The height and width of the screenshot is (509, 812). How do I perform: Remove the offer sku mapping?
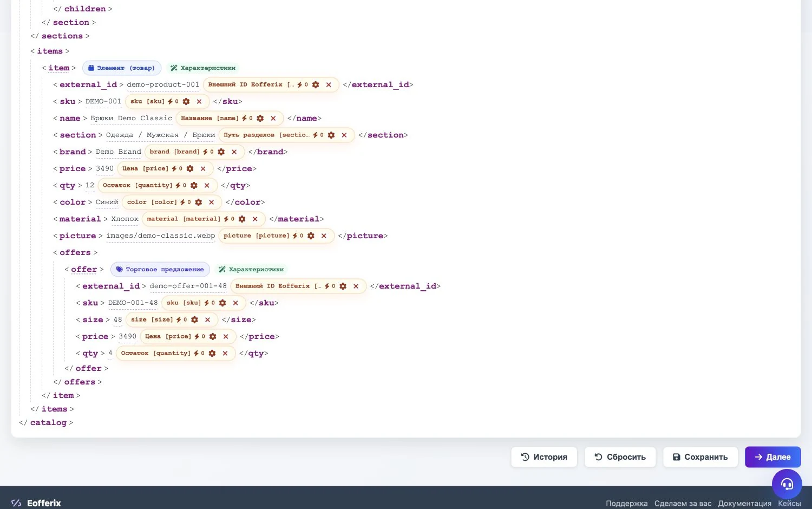click(x=235, y=303)
